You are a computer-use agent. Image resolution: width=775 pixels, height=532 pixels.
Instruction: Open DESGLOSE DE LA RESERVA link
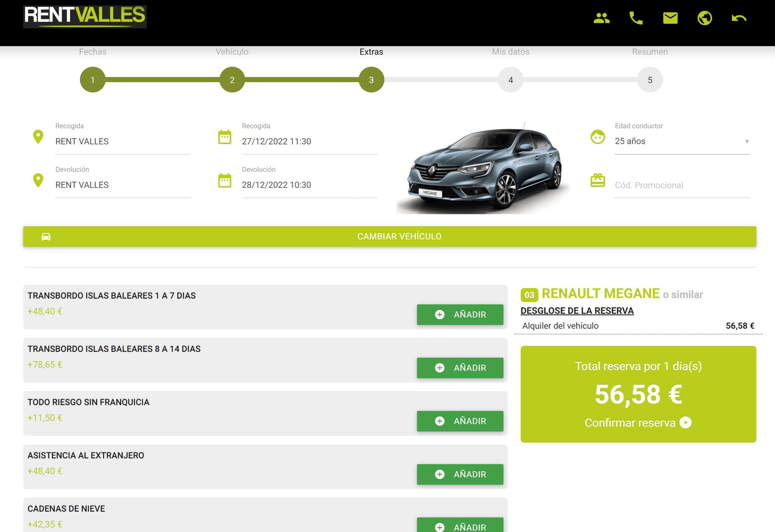point(577,311)
